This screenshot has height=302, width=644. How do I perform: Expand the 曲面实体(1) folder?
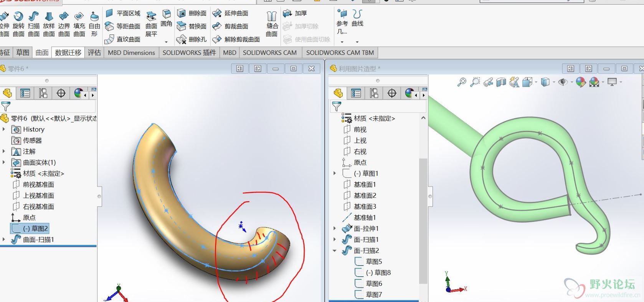click(4, 162)
